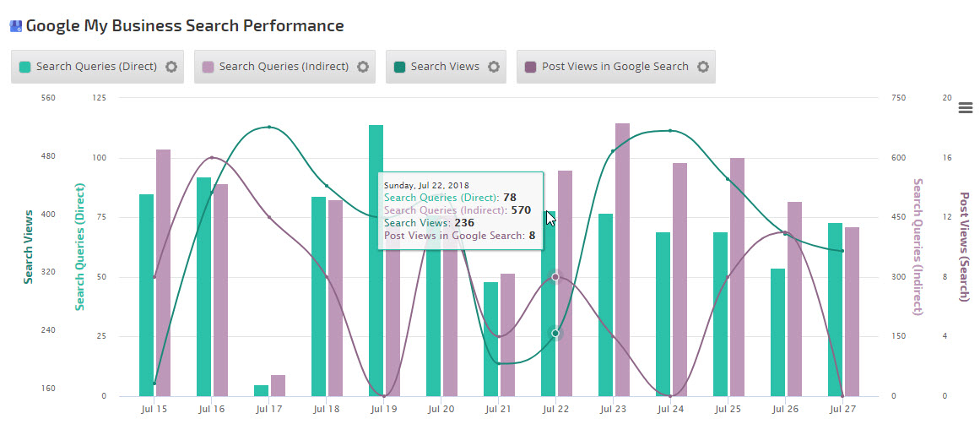Toggle Search Queries (Direct) series visibility

tap(96, 67)
